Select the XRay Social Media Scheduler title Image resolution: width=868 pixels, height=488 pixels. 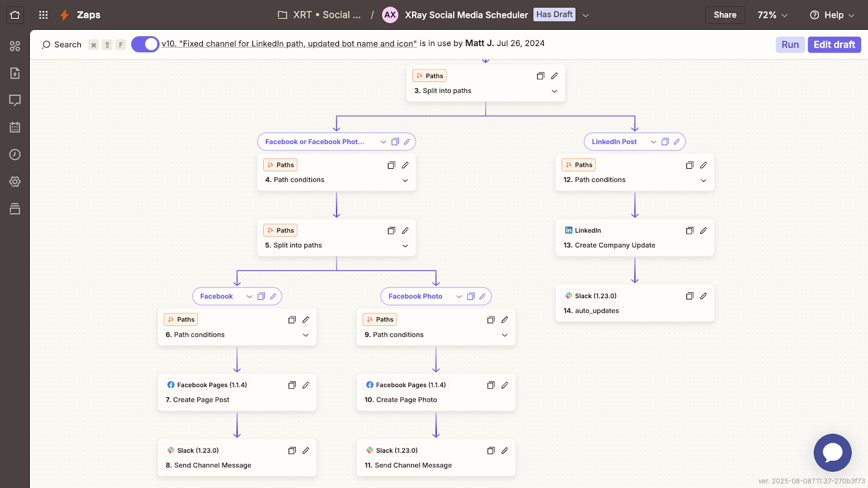coord(466,15)
